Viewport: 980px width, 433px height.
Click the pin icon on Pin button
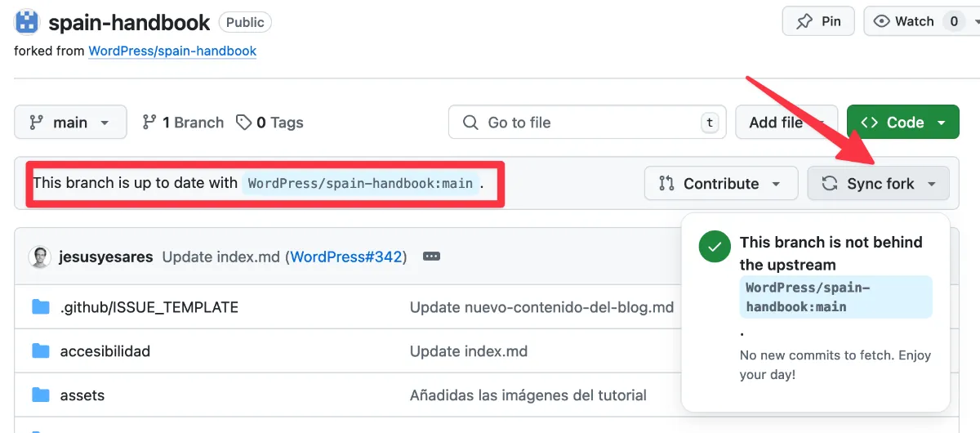804,21
